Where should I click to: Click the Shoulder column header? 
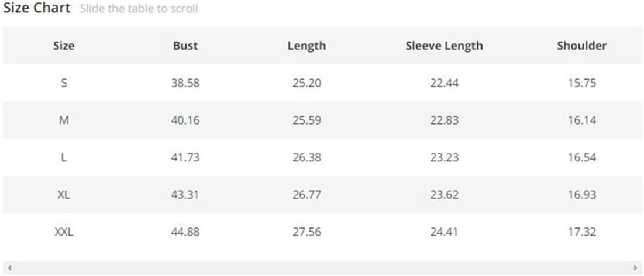(x=581, y=46)
